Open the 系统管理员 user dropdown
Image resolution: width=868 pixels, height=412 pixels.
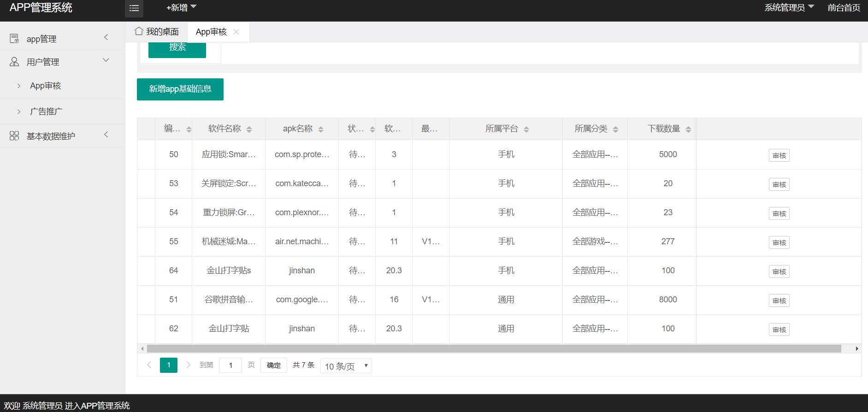point(789,7)
